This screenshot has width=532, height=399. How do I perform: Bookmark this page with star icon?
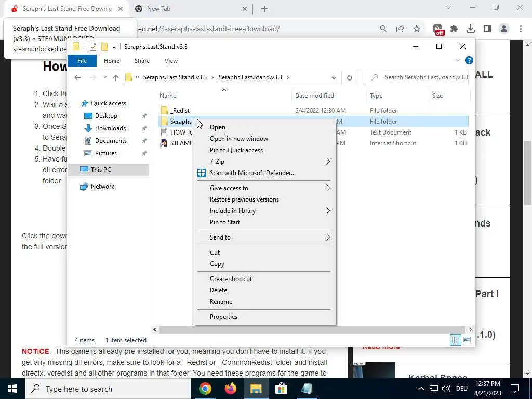(417, 29)
